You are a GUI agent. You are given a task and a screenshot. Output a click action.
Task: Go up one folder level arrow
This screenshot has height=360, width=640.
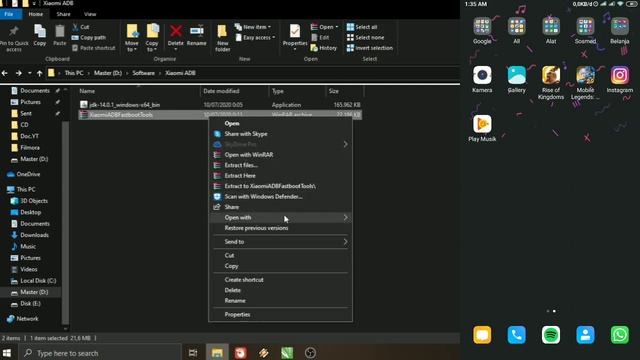coord(40,73)
